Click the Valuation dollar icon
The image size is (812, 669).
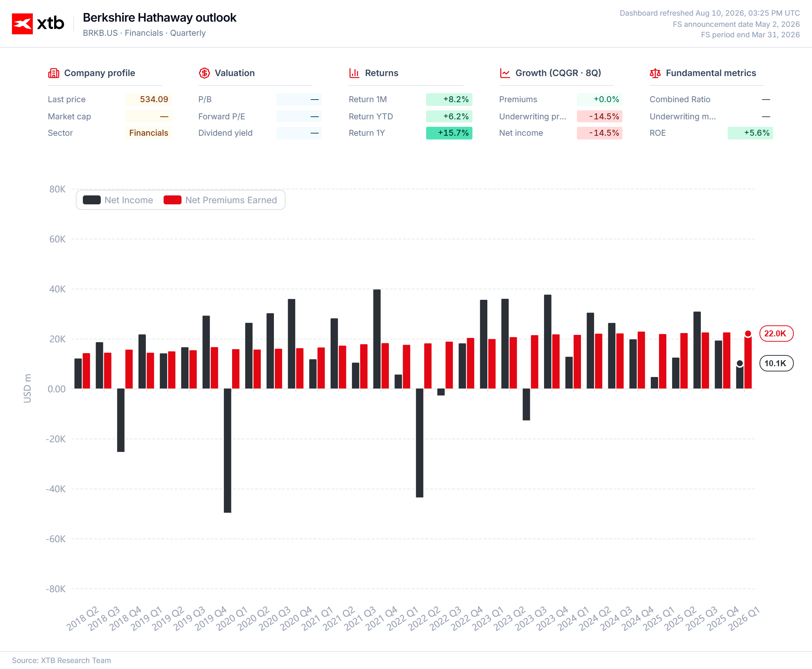pos(204,73)
